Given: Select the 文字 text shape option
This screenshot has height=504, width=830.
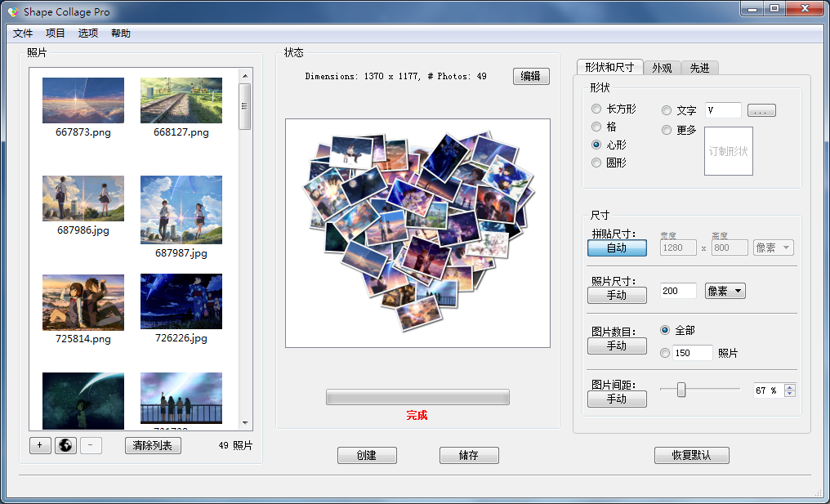Looking at the screenshot, I should [667, 110].
